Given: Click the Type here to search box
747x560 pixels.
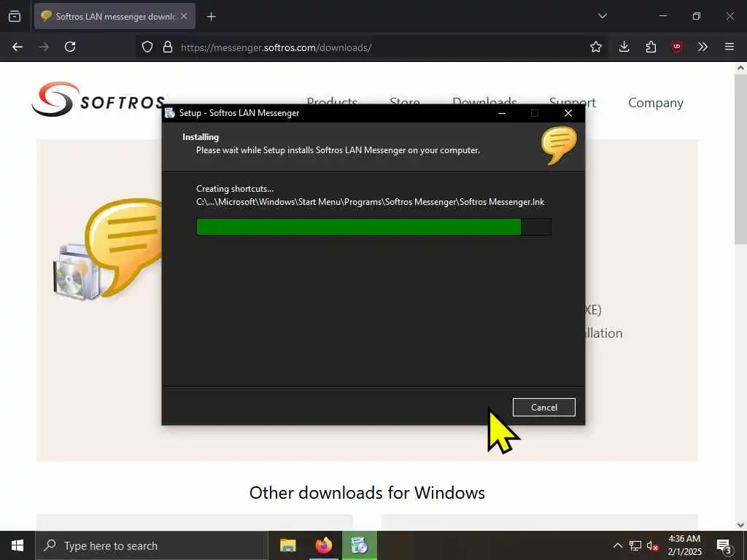Looking at the screenshot, I should click(152, 545).
